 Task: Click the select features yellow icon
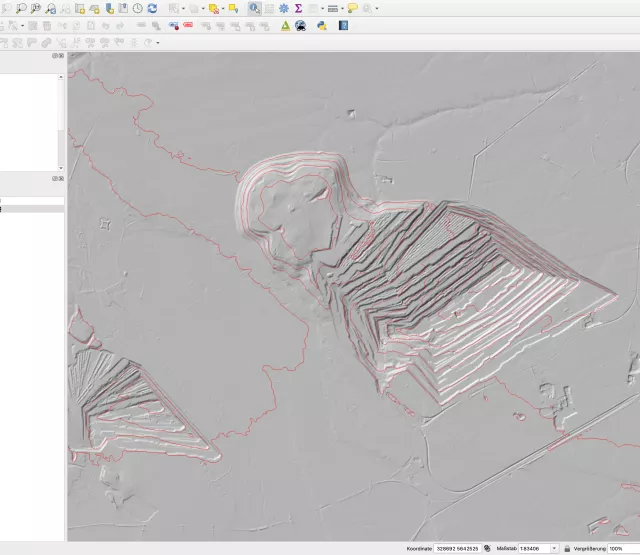232,8
